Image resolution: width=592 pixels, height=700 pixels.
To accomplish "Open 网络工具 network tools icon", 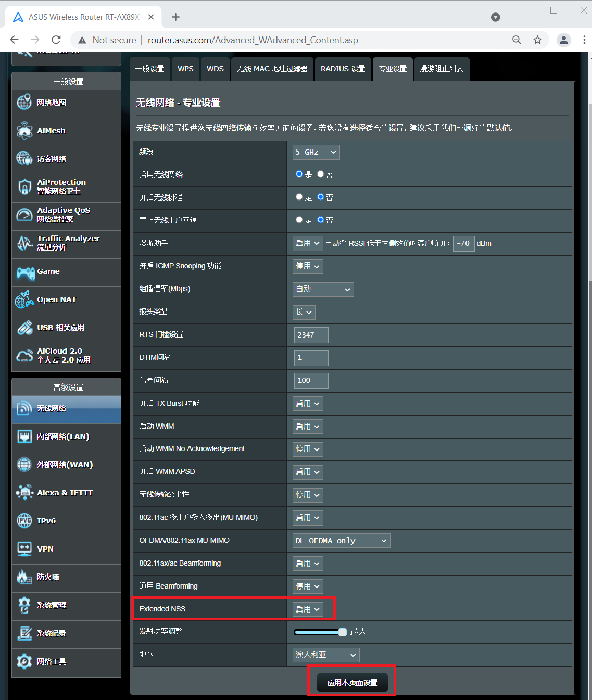I will 24,661.
